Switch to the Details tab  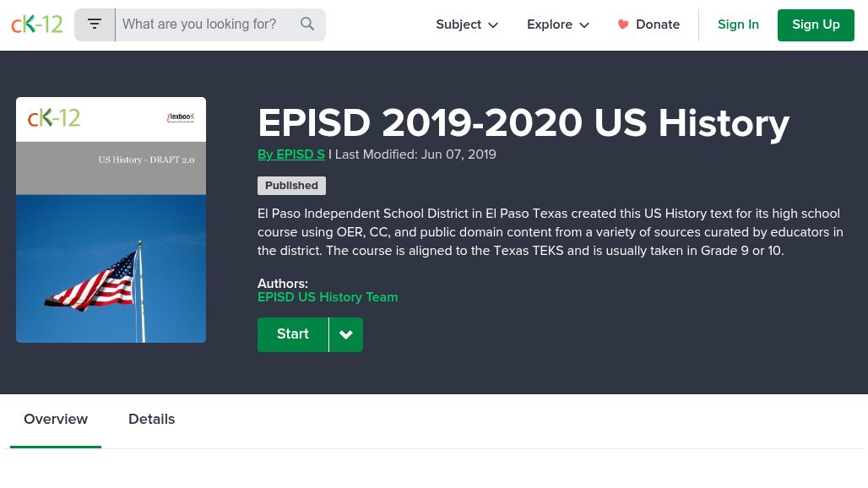pos(152,420)
